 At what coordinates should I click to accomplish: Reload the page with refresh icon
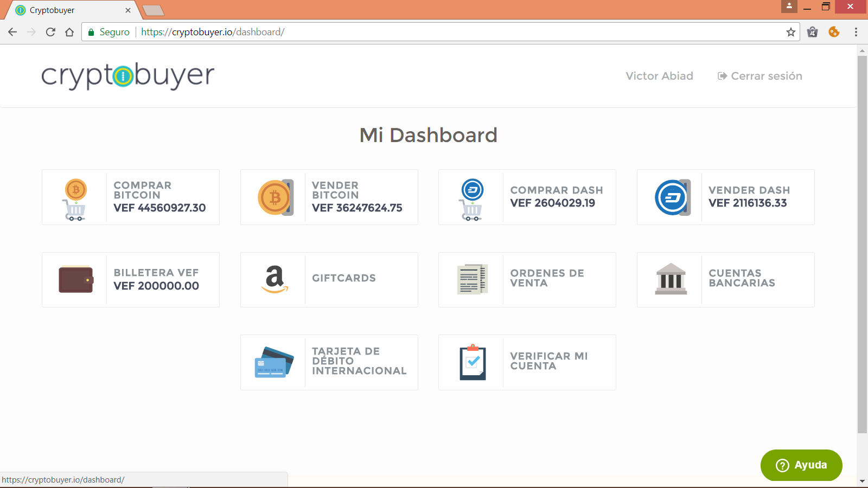[50, 32]
